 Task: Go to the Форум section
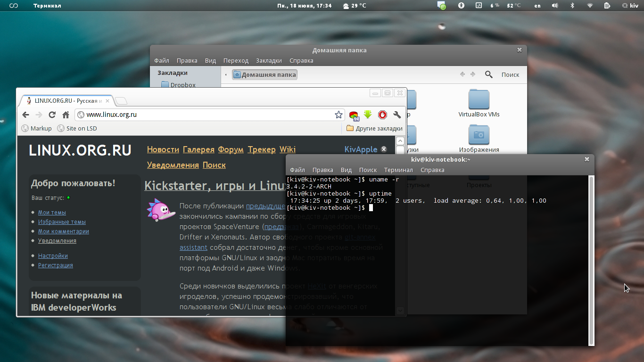click(x=231, y=149)
